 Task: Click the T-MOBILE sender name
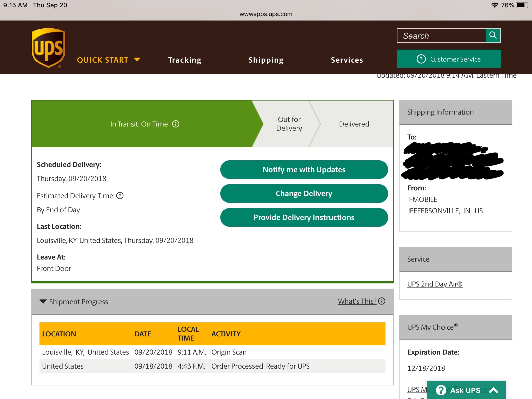(x=422, y=199)
